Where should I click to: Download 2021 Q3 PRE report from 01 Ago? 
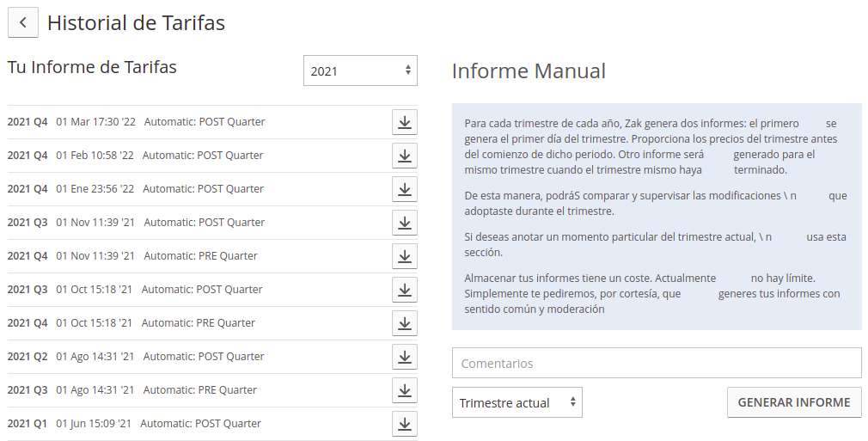coord(405,390)
